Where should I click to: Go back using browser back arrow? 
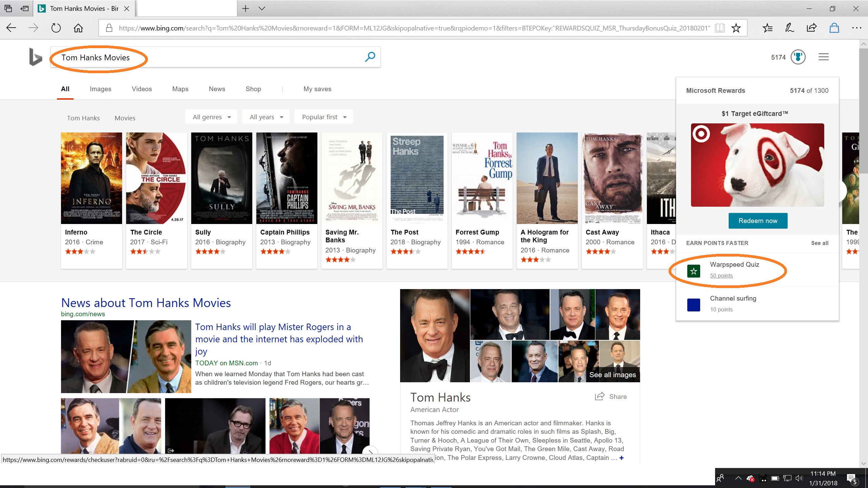click(11, 28)
